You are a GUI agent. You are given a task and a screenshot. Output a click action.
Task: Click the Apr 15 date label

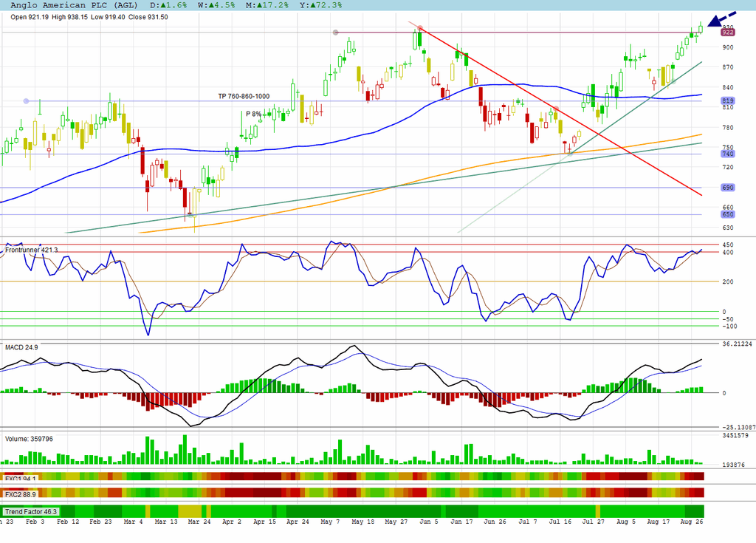[265, 522]
